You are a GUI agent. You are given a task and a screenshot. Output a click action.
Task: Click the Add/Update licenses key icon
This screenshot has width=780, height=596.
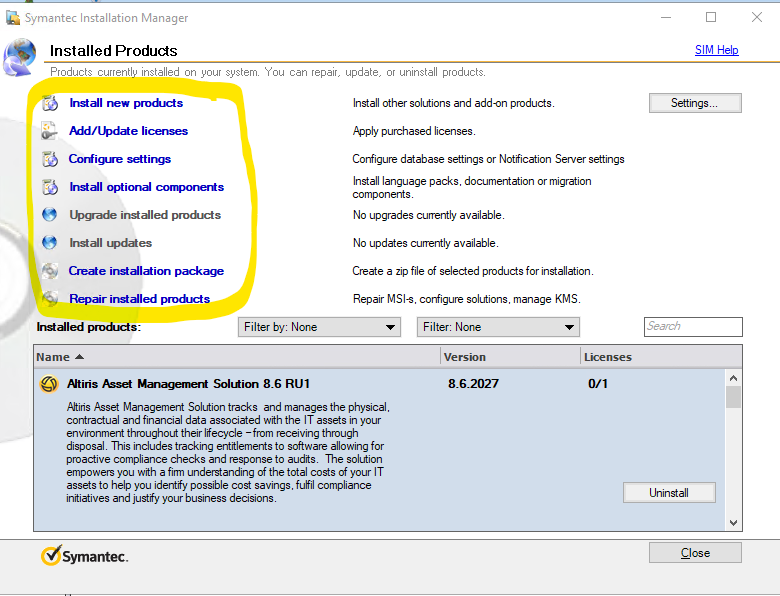pos(49,131)
